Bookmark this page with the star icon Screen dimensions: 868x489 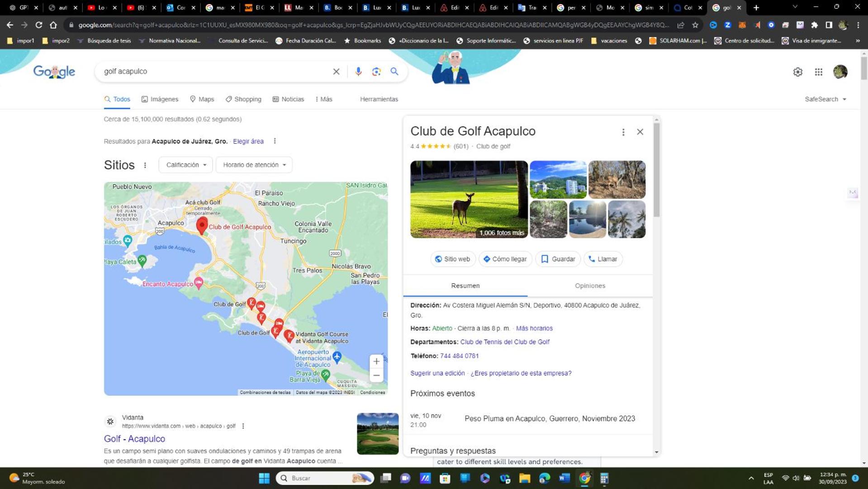point(695,25)
